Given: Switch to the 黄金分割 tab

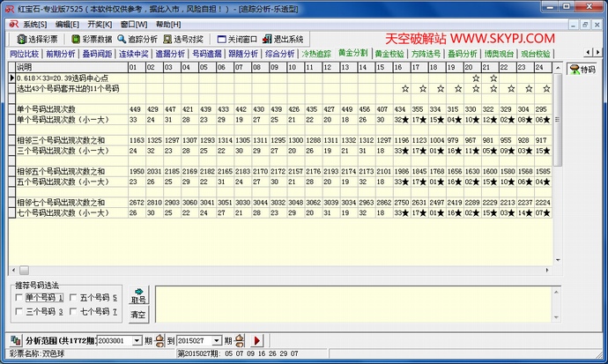Looking at the screenshot, I should click(x=352, y=54).
